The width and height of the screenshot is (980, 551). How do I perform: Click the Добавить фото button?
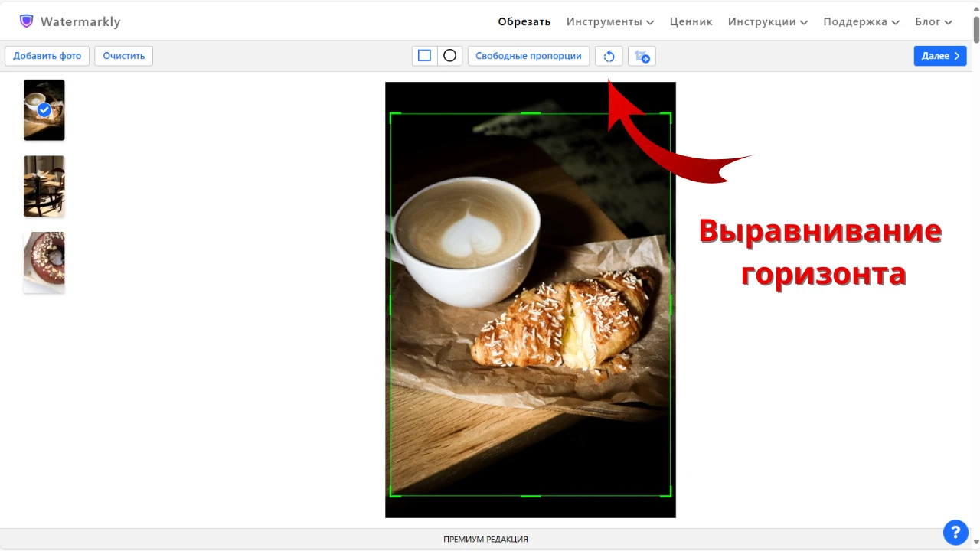pos(47,56)
